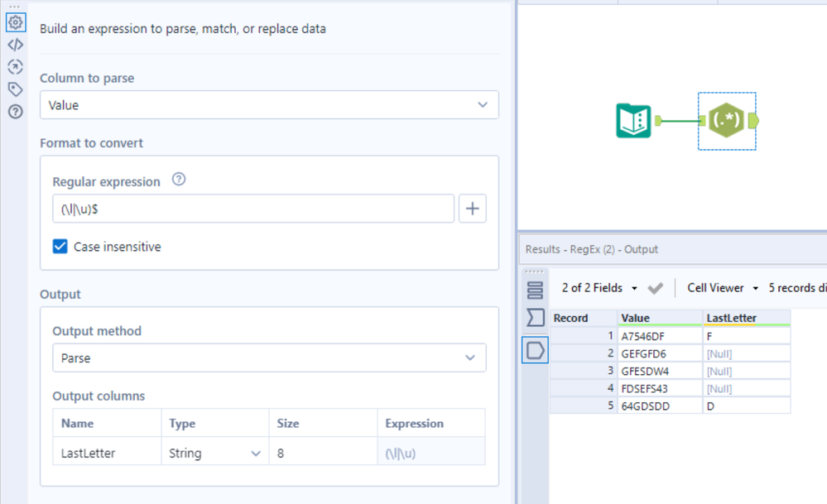This screenshot has height=504, width=827.
Task: Click the LastLetter column header in results
Action: click(x=747, y=318)
